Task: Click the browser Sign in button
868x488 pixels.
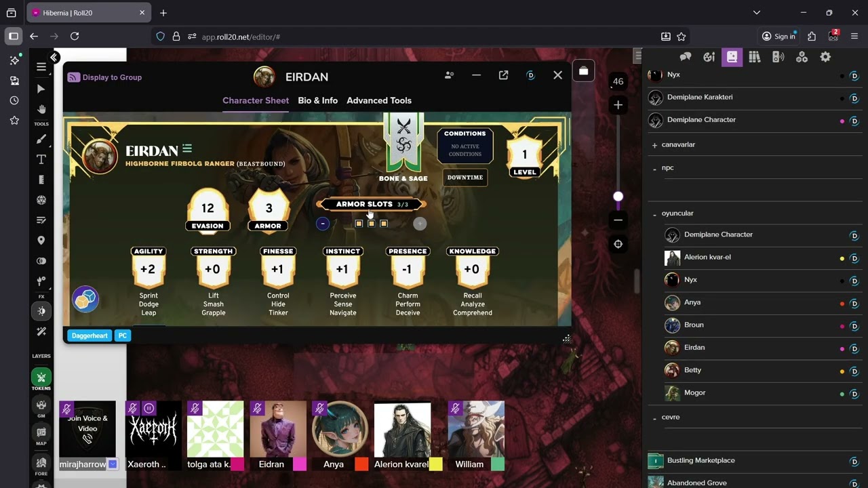Action: [778, 37]
